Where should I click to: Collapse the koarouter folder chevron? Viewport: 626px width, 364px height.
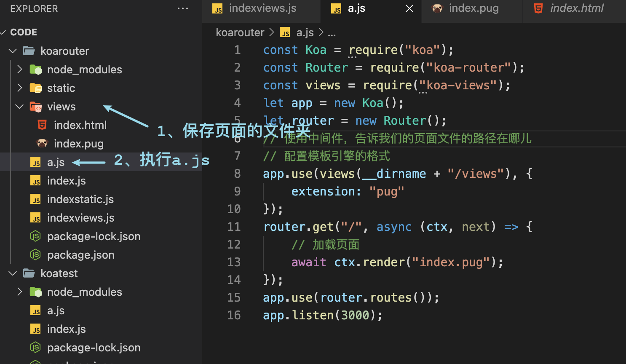13,51
